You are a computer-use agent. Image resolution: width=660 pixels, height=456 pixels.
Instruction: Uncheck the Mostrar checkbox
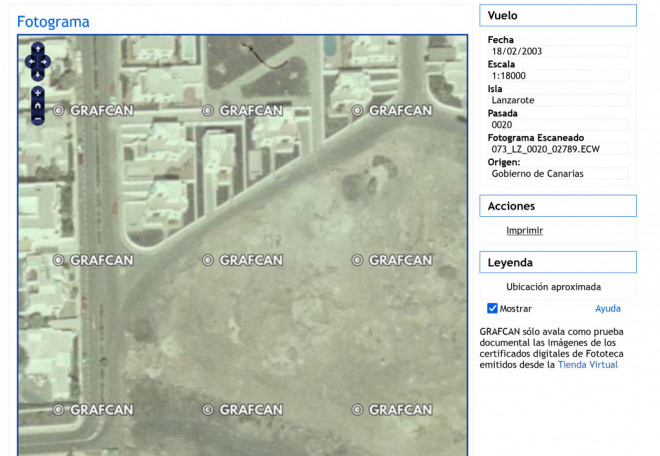(x=492, y=309)
